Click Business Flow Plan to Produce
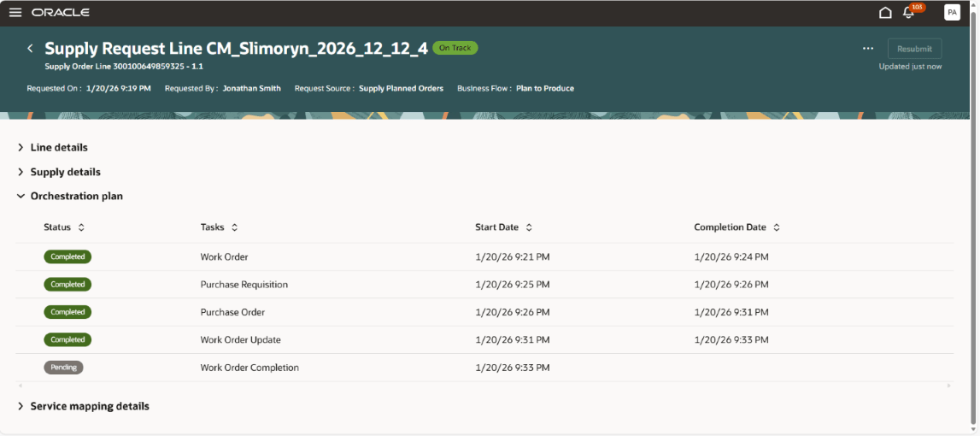 (x=515, y=88)
